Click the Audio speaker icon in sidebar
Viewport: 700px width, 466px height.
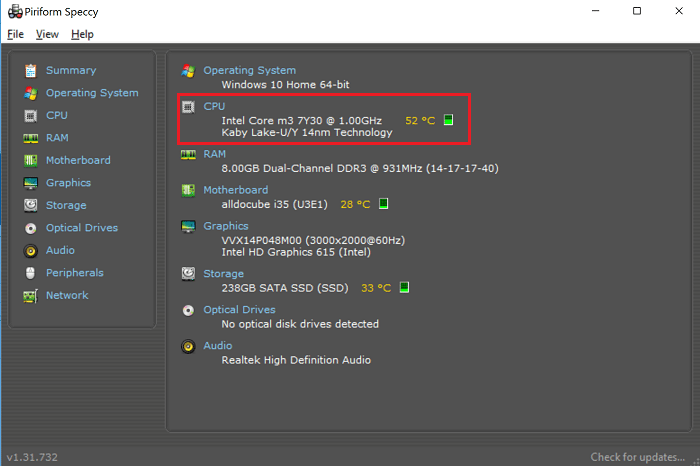click(x=30, y=251)
